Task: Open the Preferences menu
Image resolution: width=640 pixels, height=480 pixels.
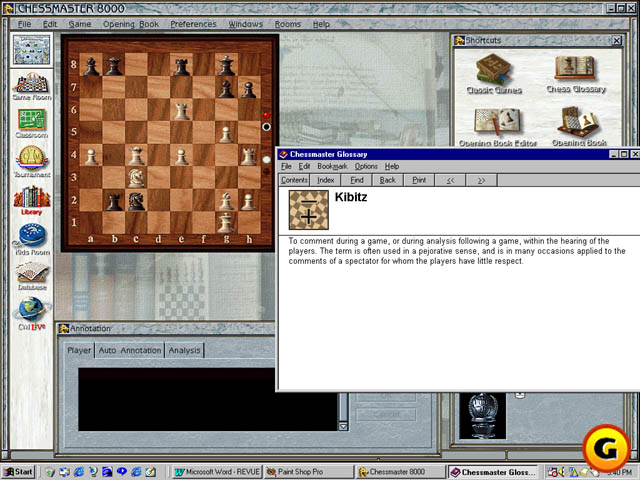Action: (193, 24)
